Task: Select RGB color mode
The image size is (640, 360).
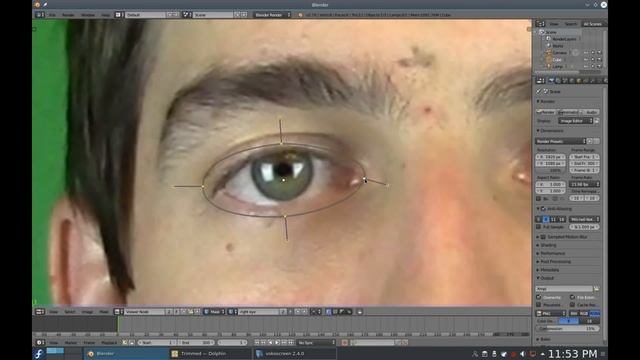Action: click(x=584, y=313)
